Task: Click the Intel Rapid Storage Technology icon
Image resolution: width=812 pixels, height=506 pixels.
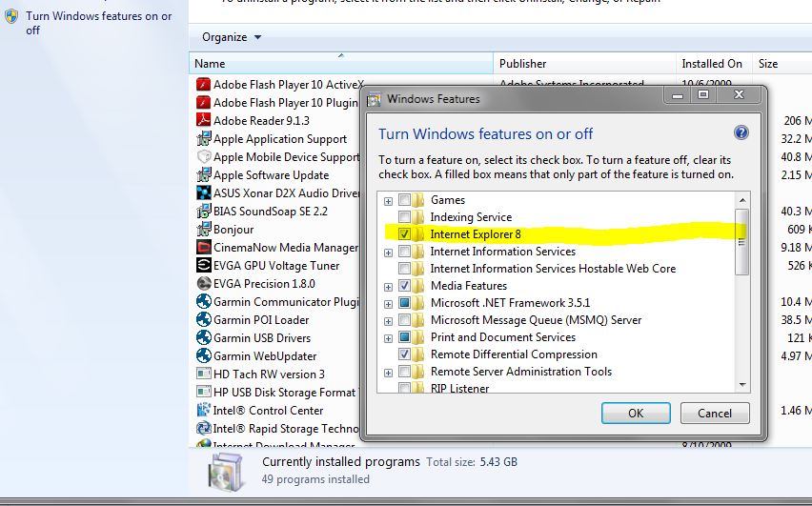Action: point(204,428)
